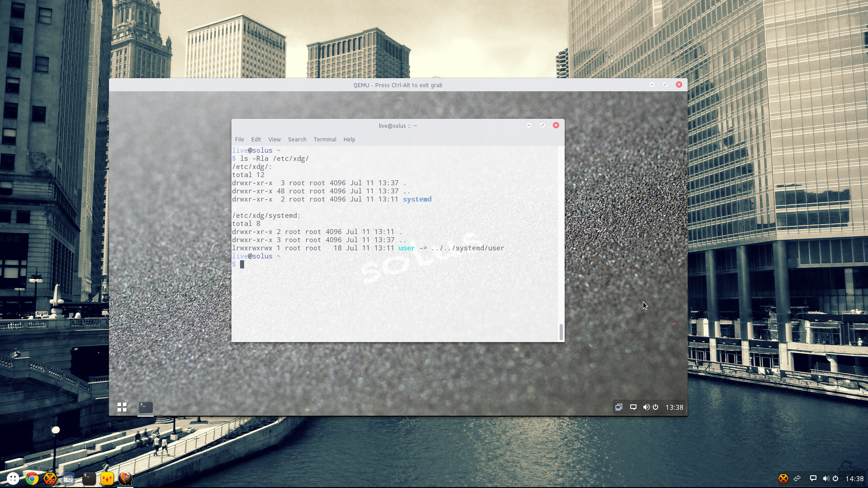
Task: Click the host network arrows tray icon
Action: 797,478
